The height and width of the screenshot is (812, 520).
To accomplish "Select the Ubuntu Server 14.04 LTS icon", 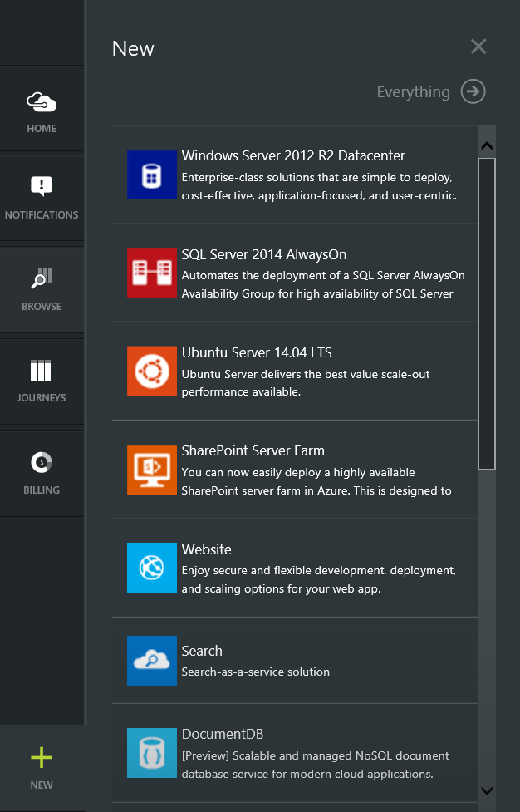I will click(x=152, y=371).
